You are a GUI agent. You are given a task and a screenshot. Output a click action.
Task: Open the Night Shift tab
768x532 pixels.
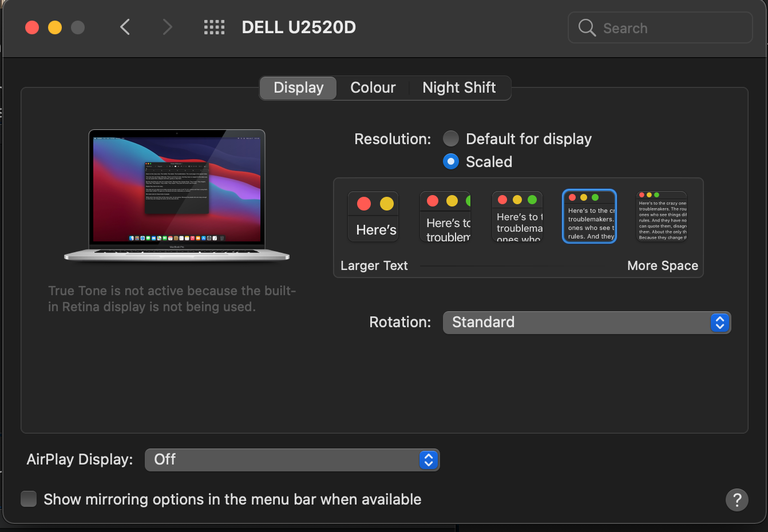pos(460,88)
